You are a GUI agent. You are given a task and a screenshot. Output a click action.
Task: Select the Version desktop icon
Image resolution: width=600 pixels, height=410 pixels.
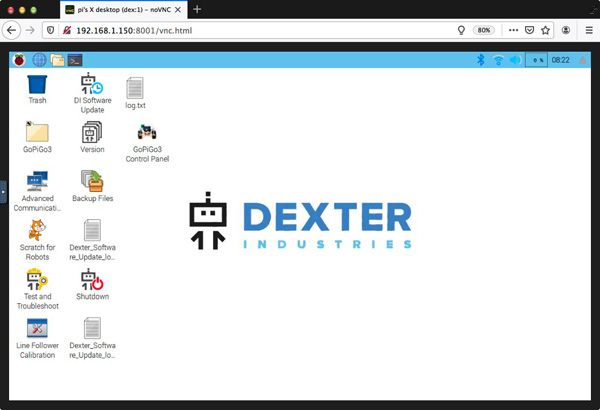point(92,133)
